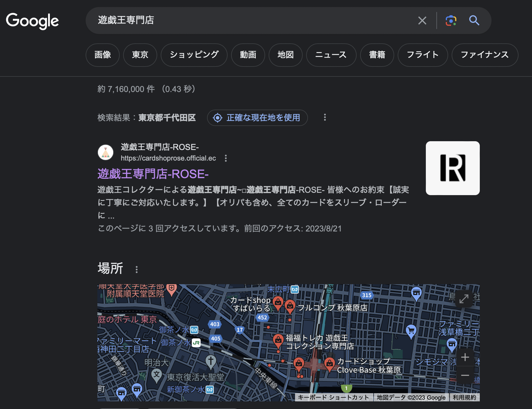Open the 遊戯王専門店-ROSE- result title
The image size is (532, 409).
153,174
